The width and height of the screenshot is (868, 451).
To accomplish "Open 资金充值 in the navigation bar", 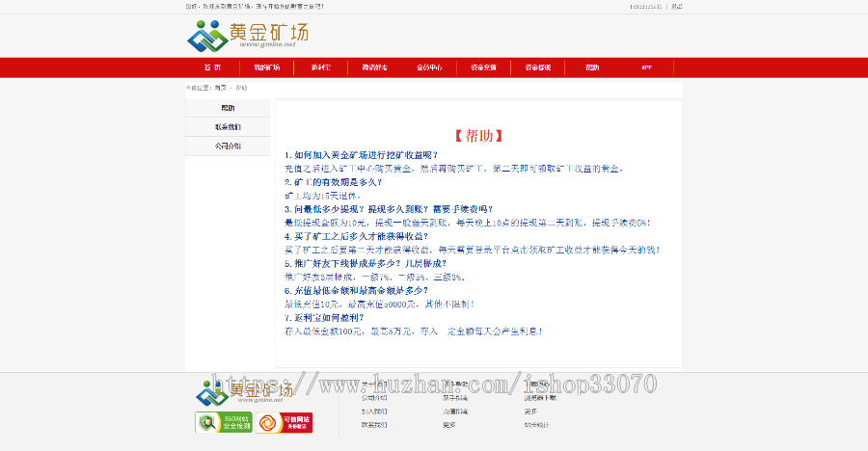I will 483,67.
